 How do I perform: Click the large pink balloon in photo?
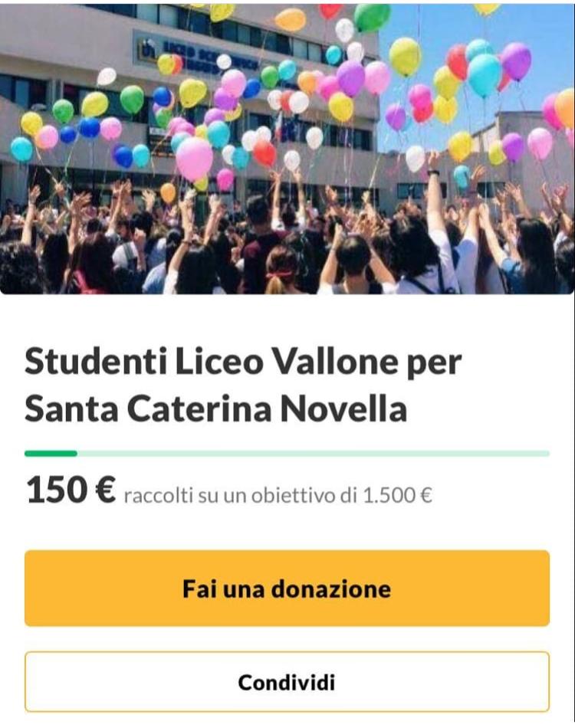[194, 159]
